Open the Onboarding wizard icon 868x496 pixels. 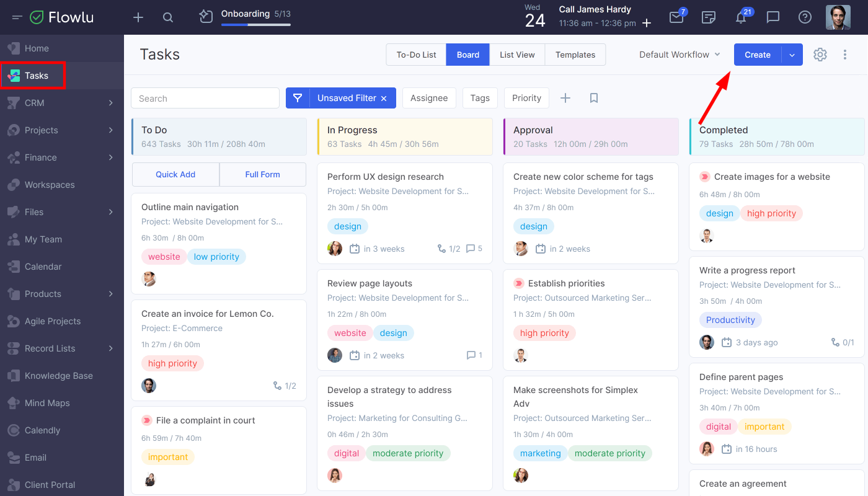point(206,17)
